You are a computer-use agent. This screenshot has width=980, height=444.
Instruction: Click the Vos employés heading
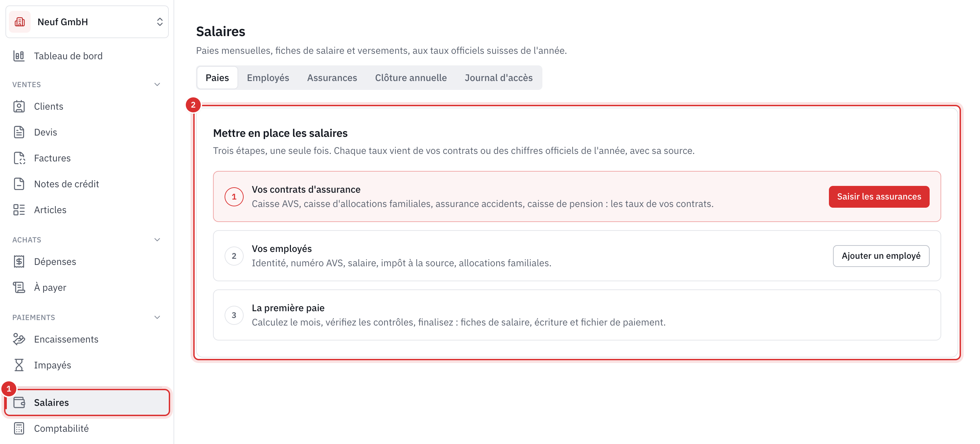pyautogui.click(x=281, y=249)
